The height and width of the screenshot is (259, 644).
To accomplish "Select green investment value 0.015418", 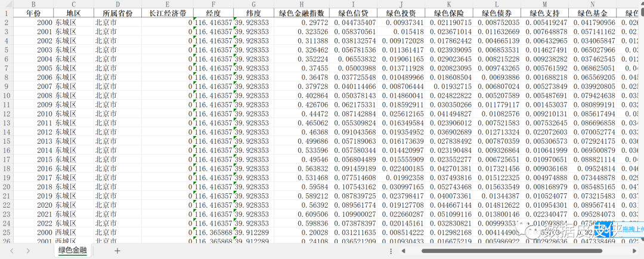I will pos(401,31).
